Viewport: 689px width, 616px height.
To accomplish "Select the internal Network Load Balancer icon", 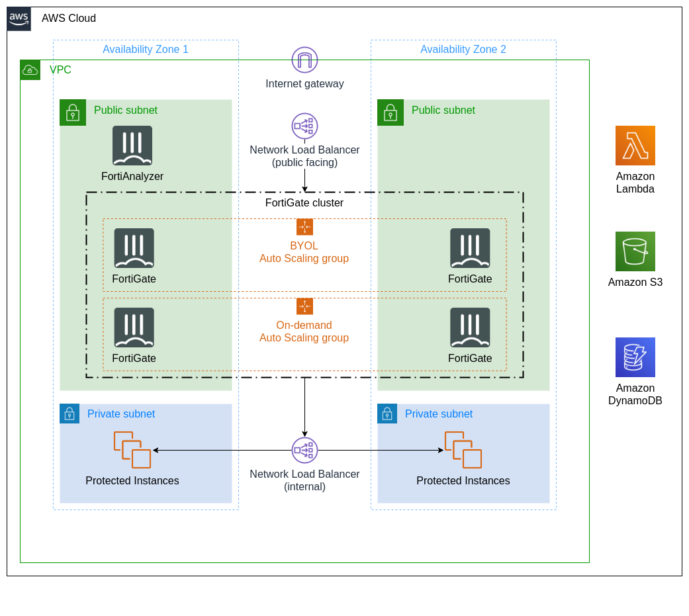I will (304, 451).
